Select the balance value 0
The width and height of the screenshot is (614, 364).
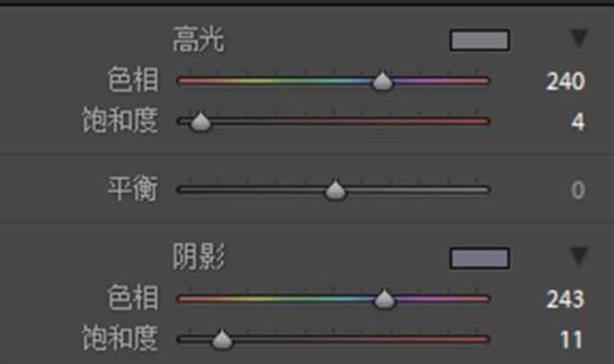pyautogui.click(x=578, y=190)
